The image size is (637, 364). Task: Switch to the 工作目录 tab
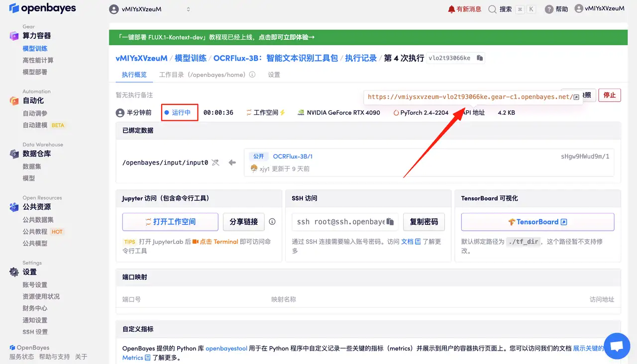(202, 75)
